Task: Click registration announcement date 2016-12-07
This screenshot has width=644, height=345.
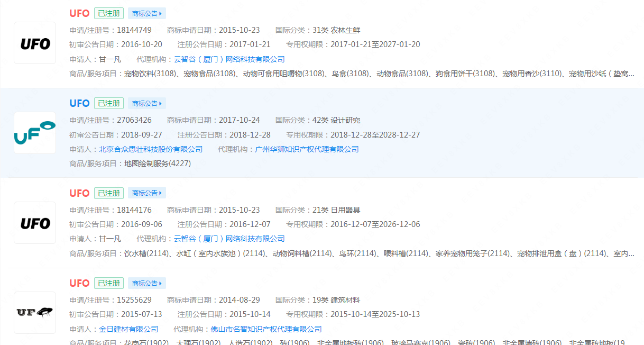Action: click(x=250, y=224)
